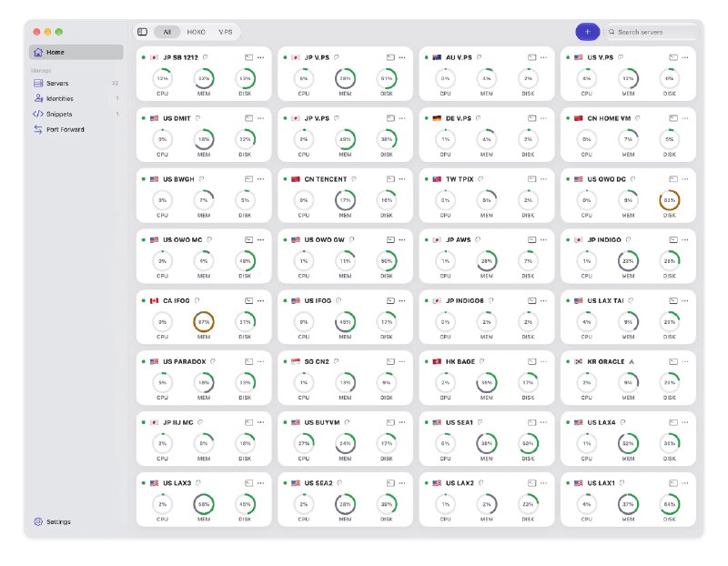Click the CN HOME VM server name

[609, 118]
